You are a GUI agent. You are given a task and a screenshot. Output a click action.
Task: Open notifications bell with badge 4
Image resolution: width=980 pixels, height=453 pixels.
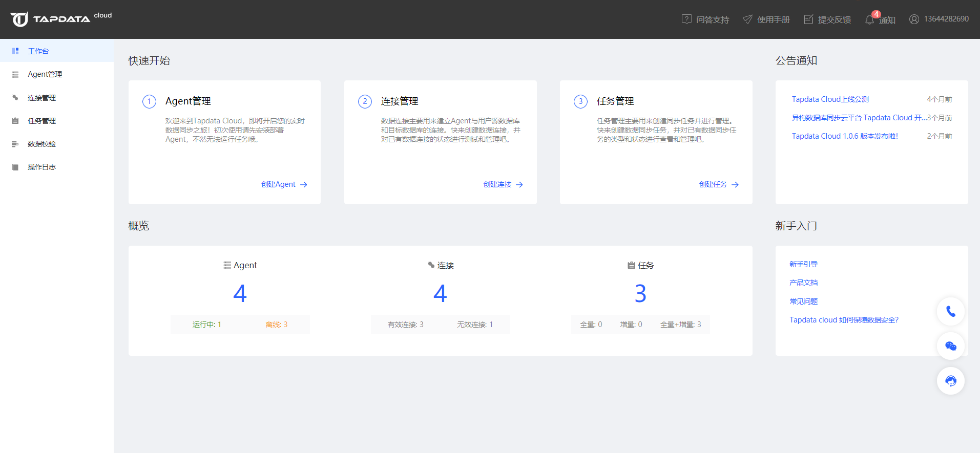870,19
